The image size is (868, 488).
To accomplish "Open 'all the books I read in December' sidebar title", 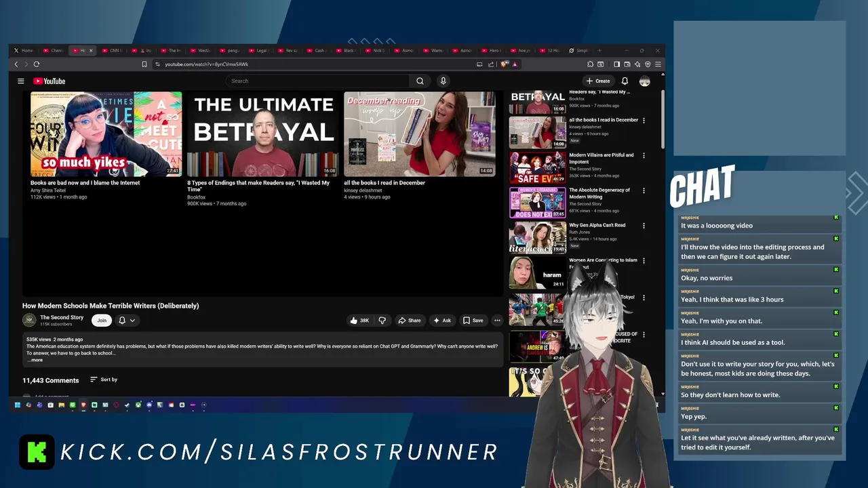I will point(604,120).
